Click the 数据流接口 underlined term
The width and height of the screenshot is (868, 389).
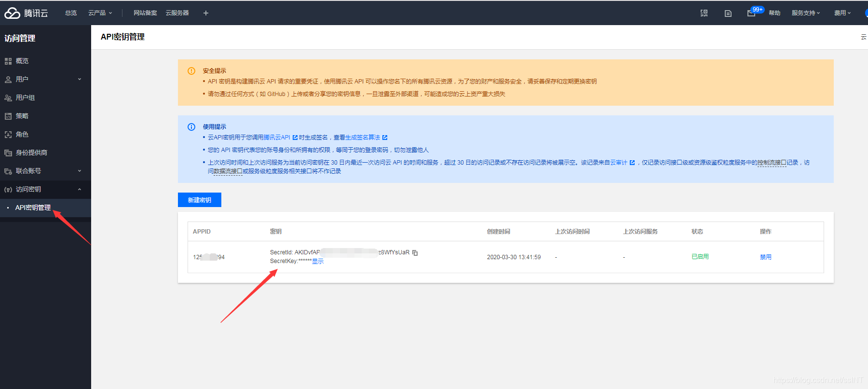(x=228, y=171)
